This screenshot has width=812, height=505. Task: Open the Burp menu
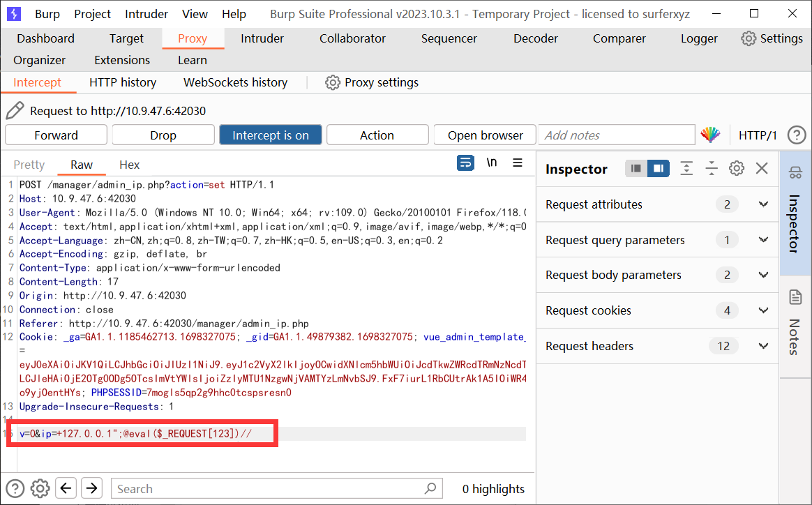47,14
